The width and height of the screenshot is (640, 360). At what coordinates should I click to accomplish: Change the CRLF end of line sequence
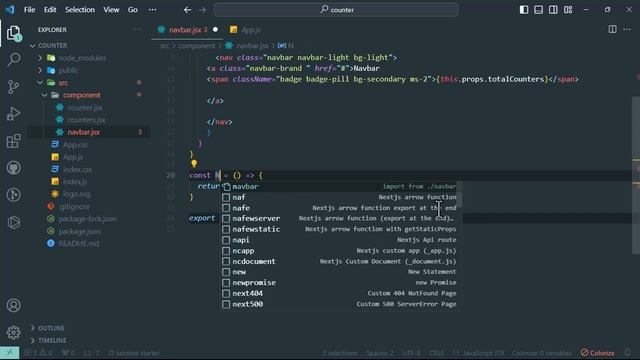436,353
